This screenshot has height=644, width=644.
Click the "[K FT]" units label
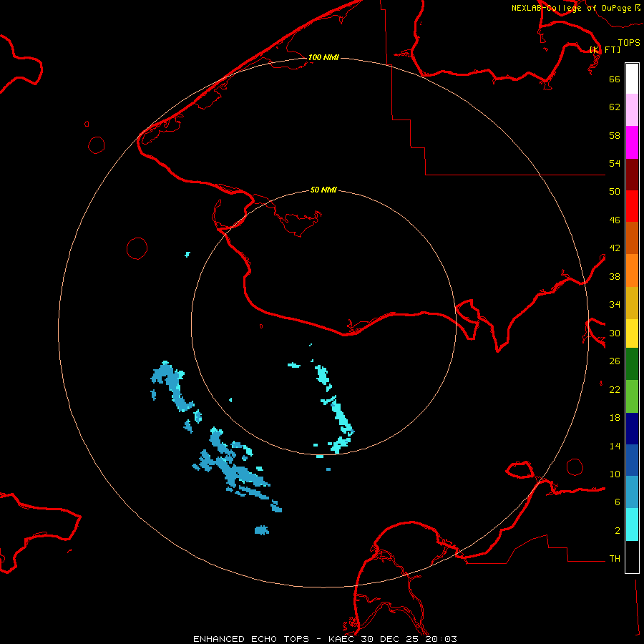pyautogui.click(x=605, y=49)
